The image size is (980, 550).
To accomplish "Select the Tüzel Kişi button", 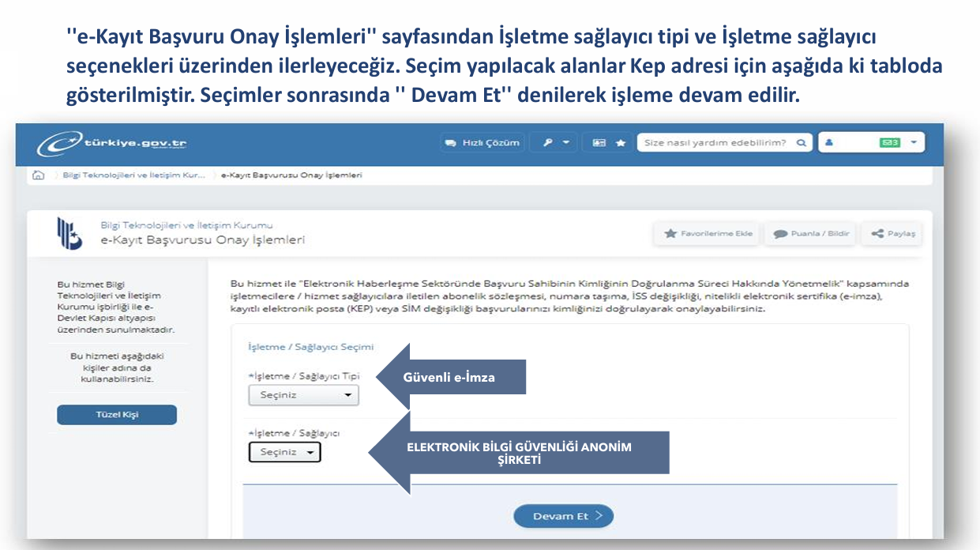I will 117,415.
